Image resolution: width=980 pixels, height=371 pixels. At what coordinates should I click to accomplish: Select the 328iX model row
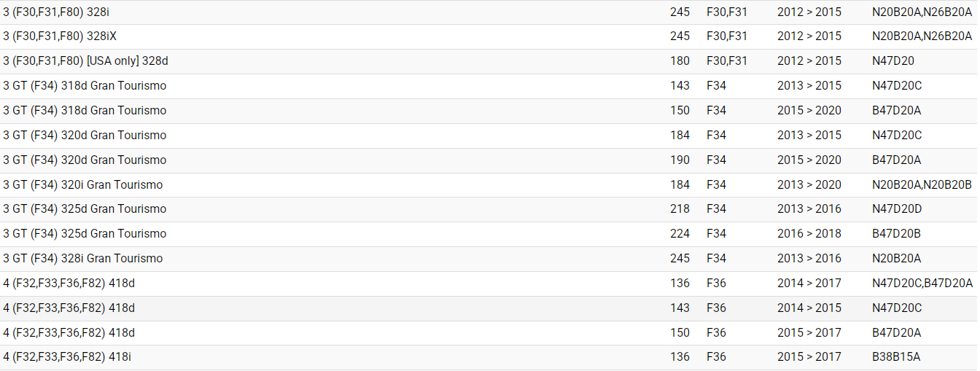click(60, 36)
